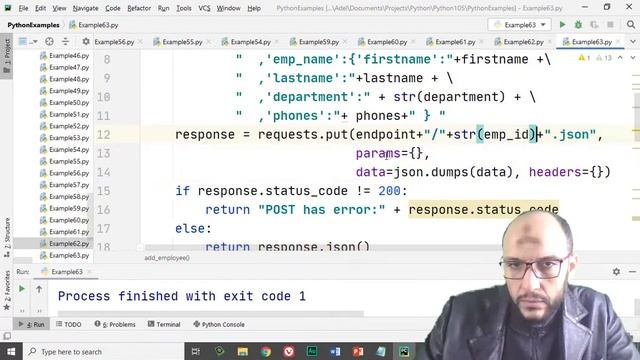Switch to the Example54.py editor tab
The width and height of the screenshot is (640, 360).
click(x=250, y=42)
